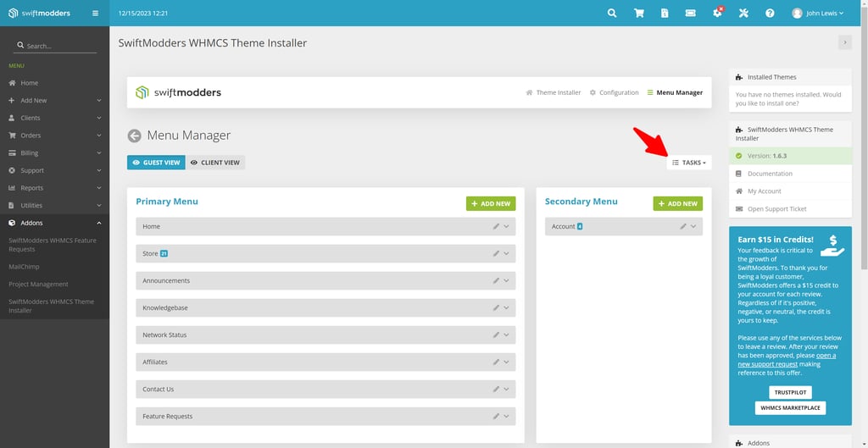Collapse the Addons sidebar menu
Viewport: 868px width, 448px height.
point(54,223)
